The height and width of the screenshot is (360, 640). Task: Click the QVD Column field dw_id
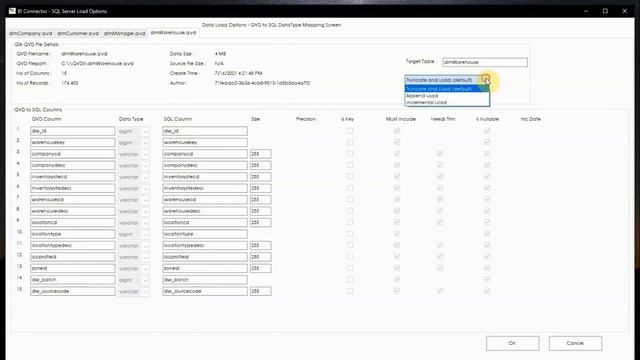coord(73,131)
